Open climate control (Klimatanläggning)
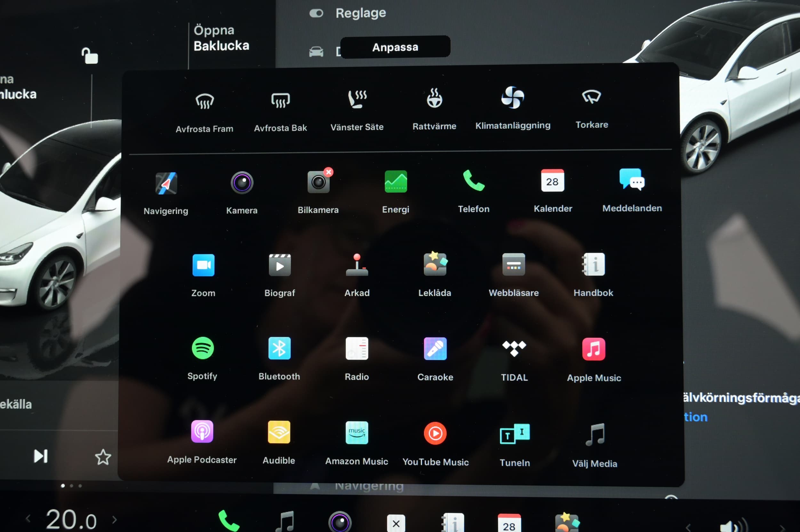The image size is (800, 532). coord(513,108)
